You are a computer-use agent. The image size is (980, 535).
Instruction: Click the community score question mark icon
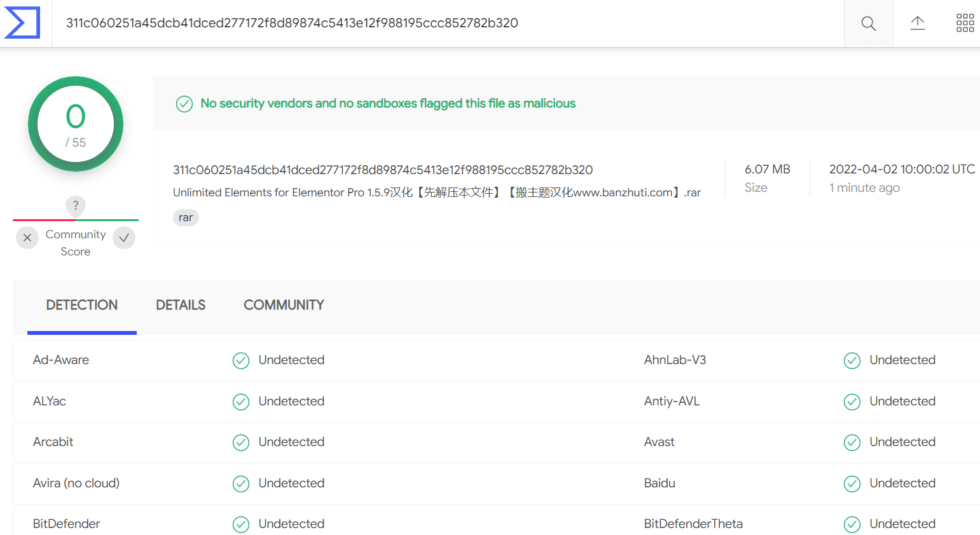(76, 205)
